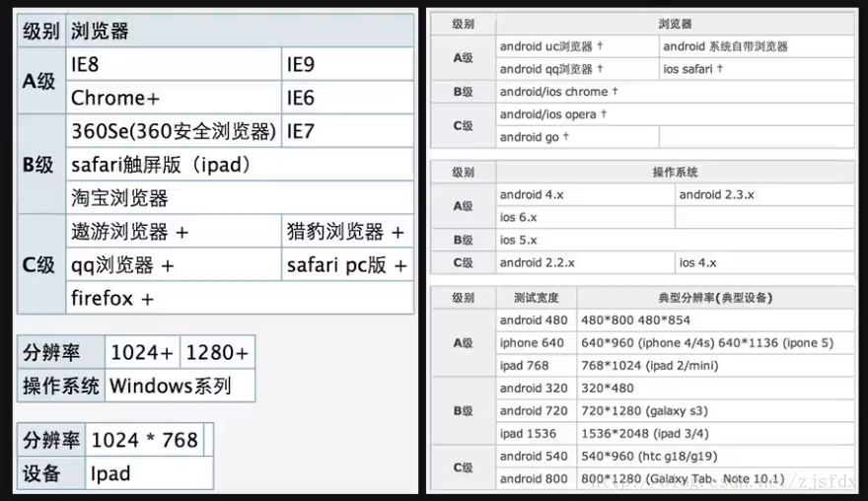Click the android 540 cell

(537, 457)
